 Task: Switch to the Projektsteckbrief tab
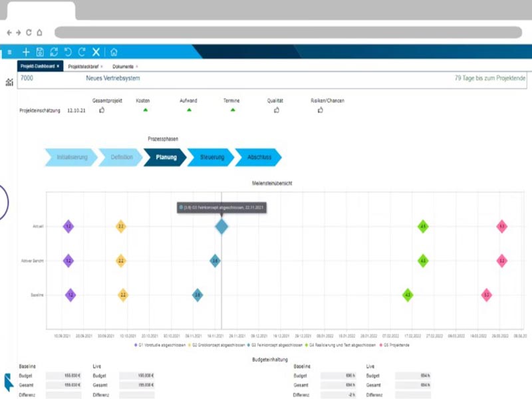coord(82,66)
